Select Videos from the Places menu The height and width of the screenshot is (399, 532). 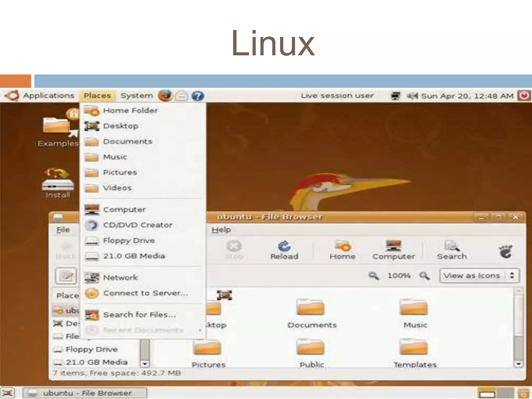143,188
